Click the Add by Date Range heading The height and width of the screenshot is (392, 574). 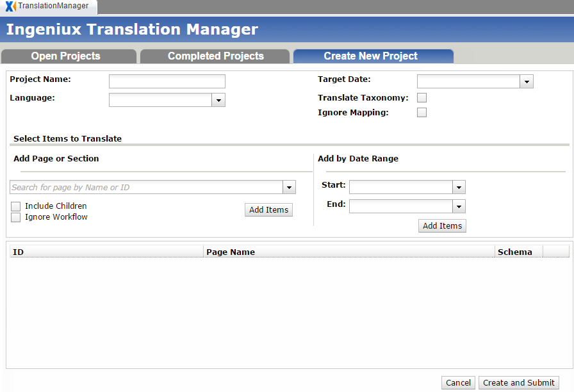click(358, 158)
